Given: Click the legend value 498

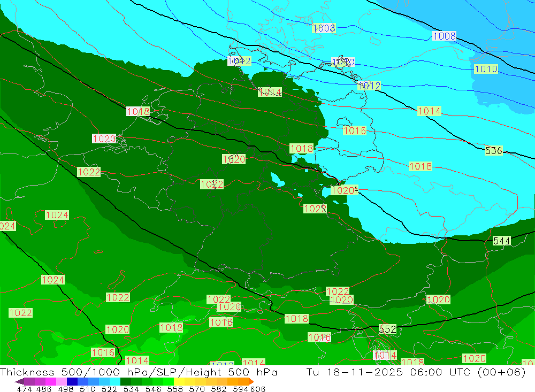Looking at the screenshot, I should pos(66,389).
